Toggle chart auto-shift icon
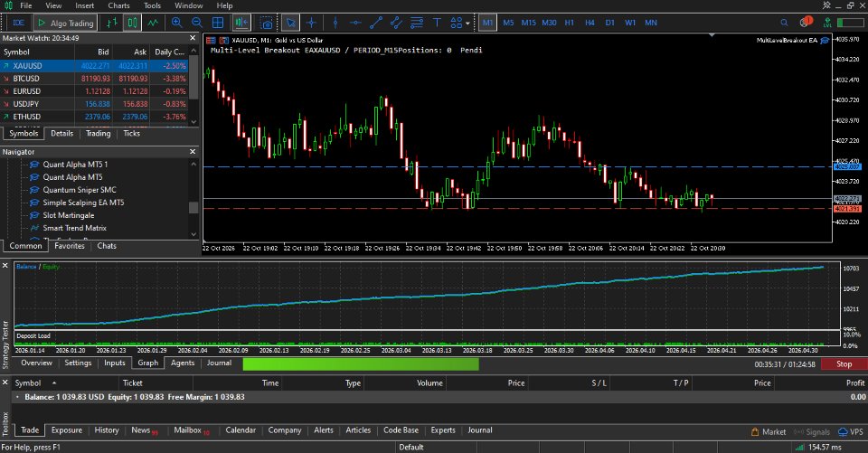This screenshot has height=453, width=868. click(241, 23)
